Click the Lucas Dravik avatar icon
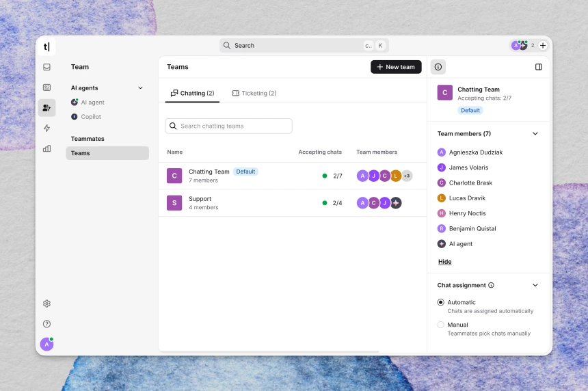Viewport: 588px width, 391px height. click(x=442, y=198)
